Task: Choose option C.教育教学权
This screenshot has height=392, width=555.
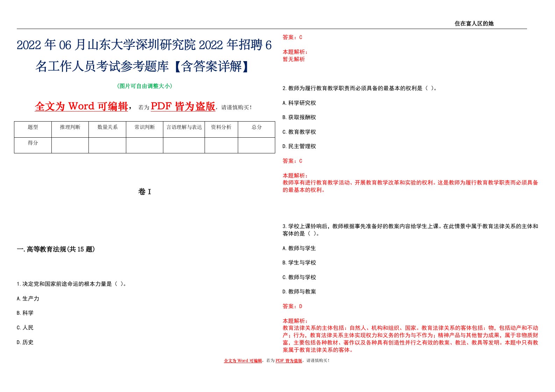Action: 299,132
